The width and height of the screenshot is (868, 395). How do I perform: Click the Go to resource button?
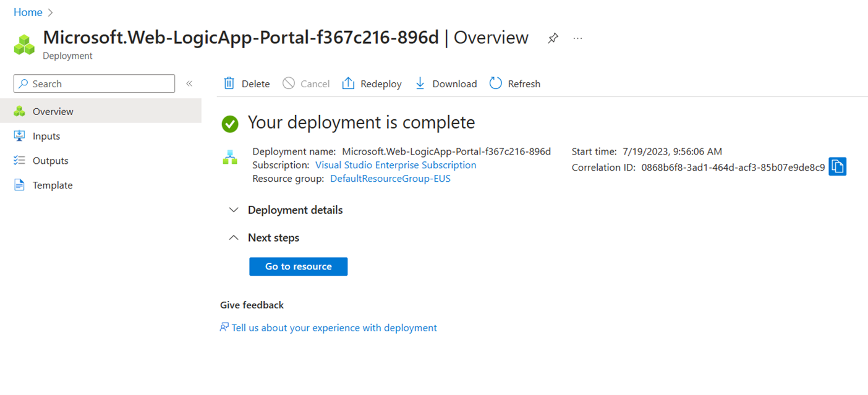point(299,266)
